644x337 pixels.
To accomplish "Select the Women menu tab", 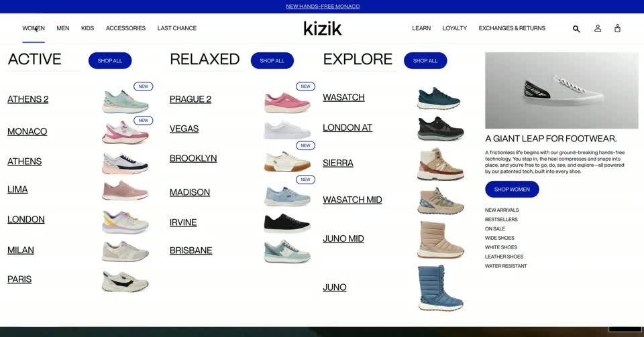I will pyautogui.click(x=34, y=28).
